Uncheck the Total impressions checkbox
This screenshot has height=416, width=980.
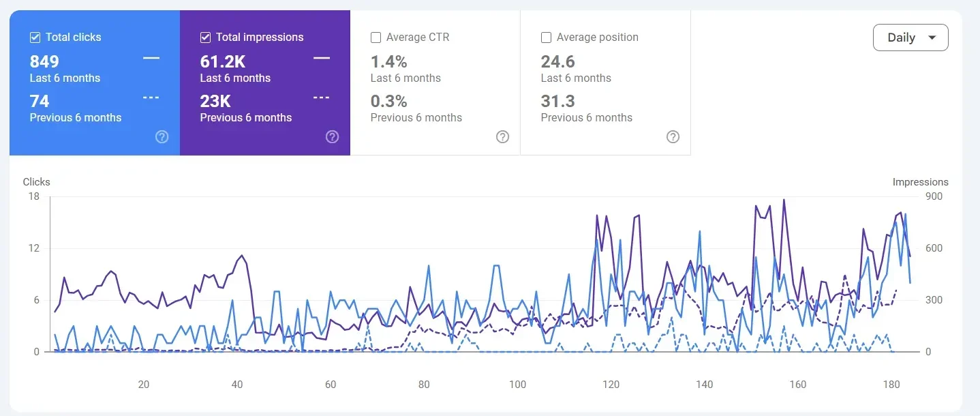coord(205,37)
